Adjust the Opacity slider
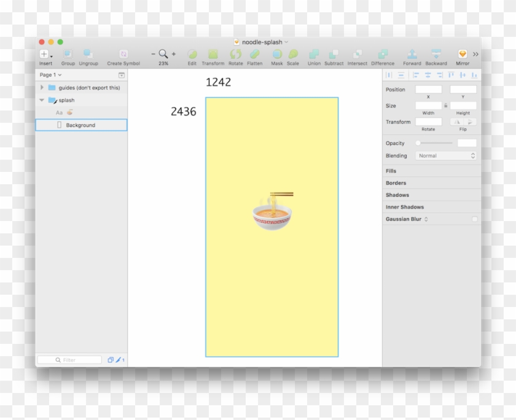Image resolution: width=516 pixels, height=420 pixels. coord(434,143)
